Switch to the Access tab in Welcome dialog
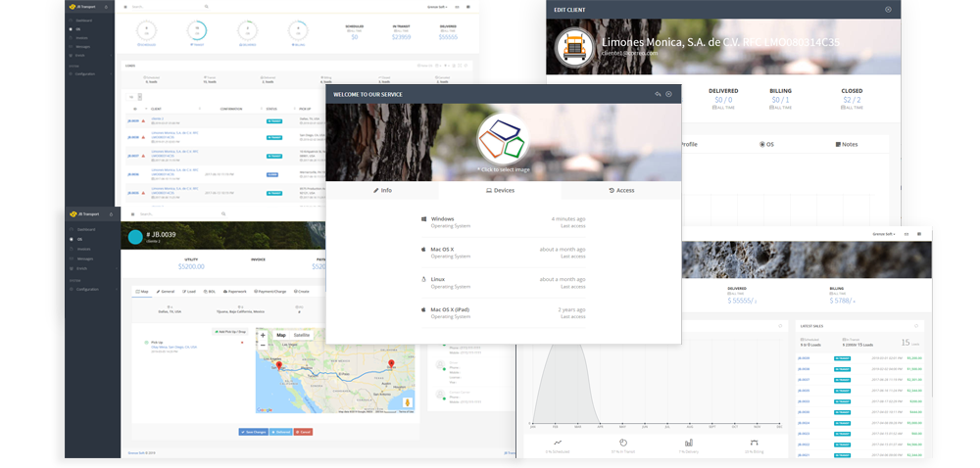980x468 pixels. tap(621, 190)
